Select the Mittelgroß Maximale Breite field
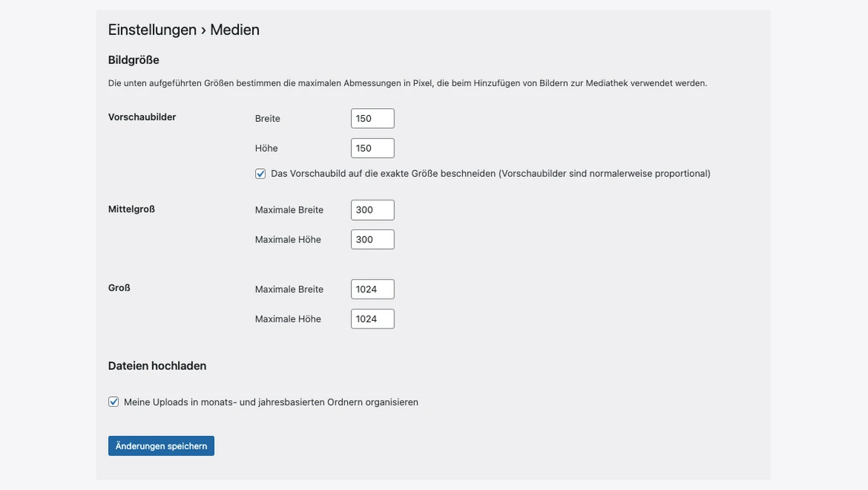Image resolution: width=868 pixels, height=490 pixels. click(x=372, y=210)
